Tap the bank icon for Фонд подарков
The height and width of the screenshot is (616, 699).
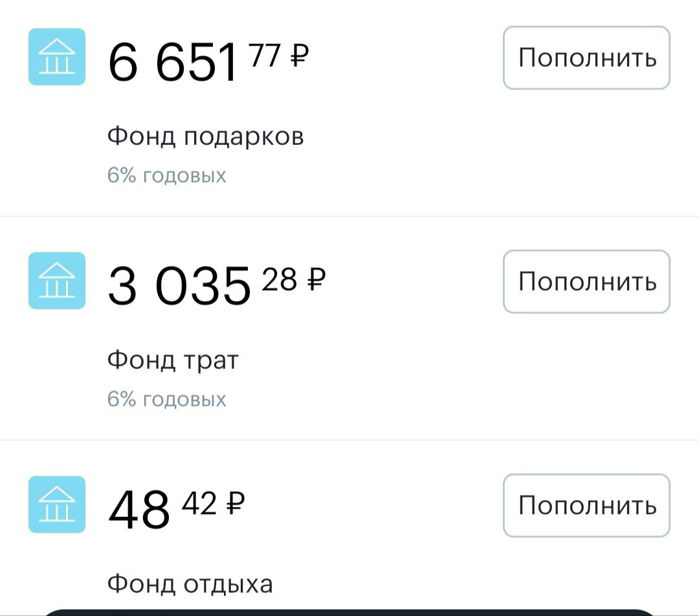57,56
